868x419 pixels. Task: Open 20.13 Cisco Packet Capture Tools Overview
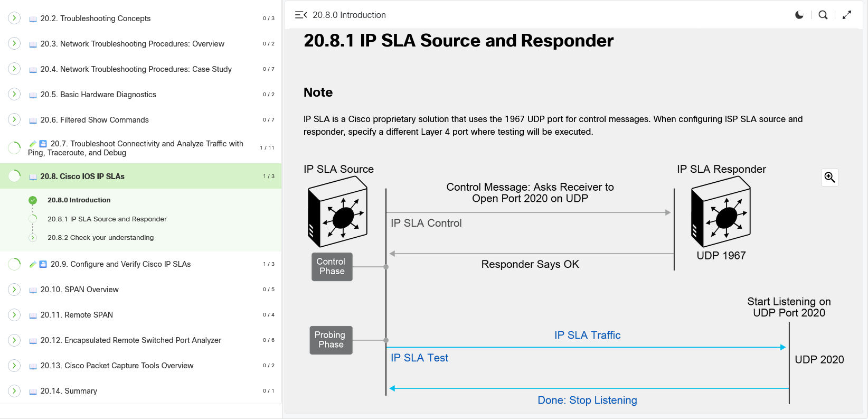[117, 366]
